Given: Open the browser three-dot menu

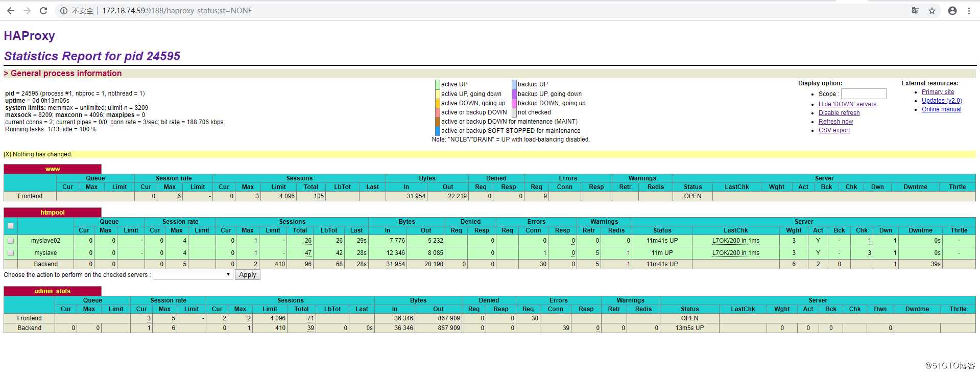Looking at the screenshot, I should pyautogui.click(x=969, y=11).
